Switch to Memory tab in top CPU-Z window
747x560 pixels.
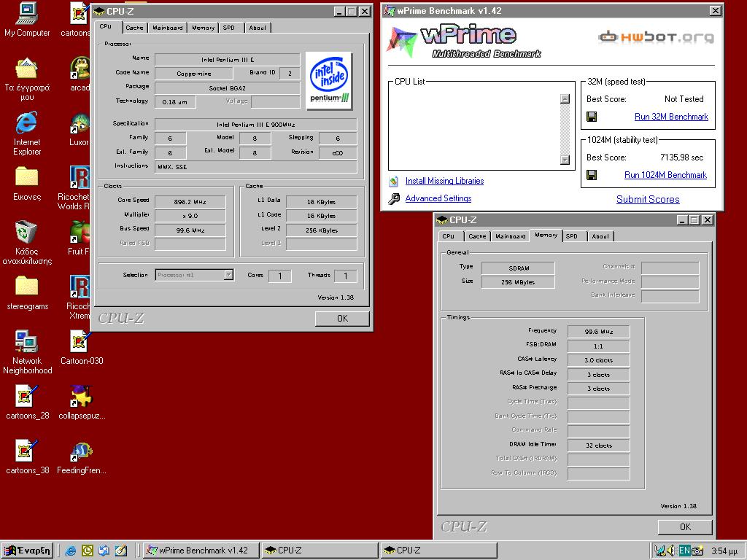[203, 28]
